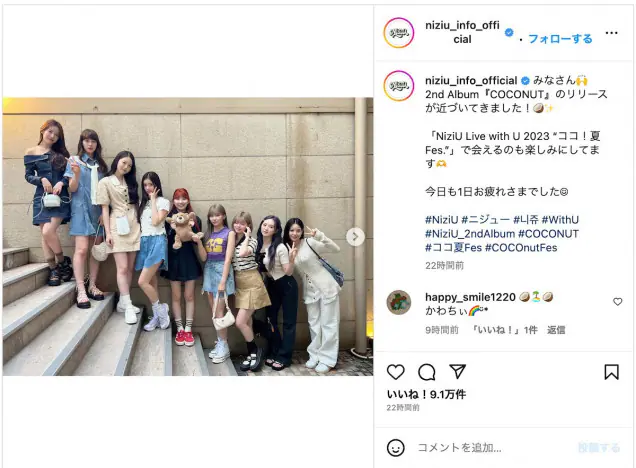Open the caption NiziU profile avatar
The height and width of the screenshot is (468, 636).
pos(399,86)
